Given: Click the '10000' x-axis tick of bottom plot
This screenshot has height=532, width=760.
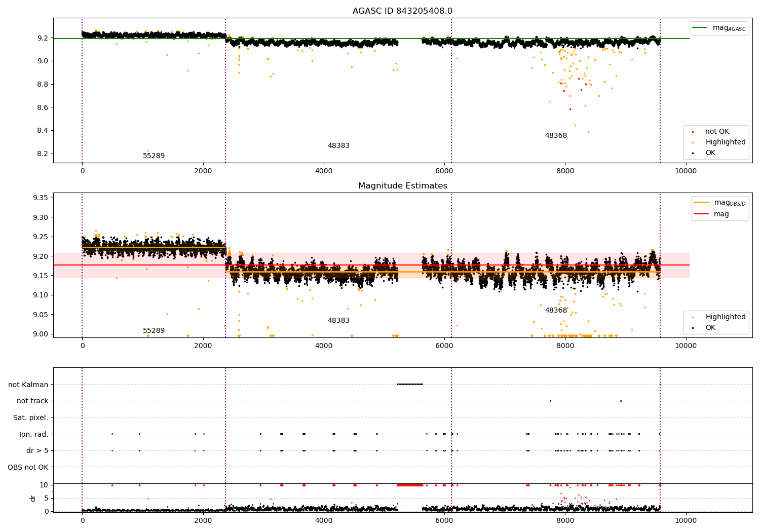Looking at the screenshot, I should point(686,520).
